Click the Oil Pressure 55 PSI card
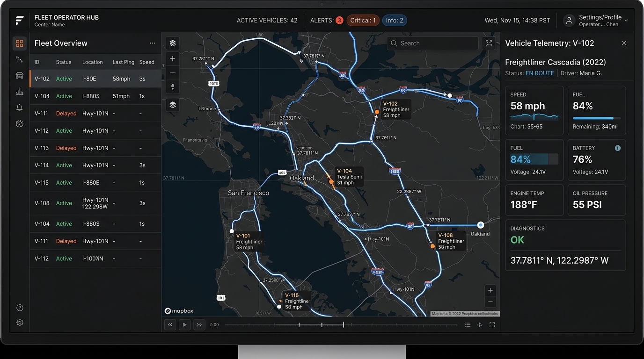This screenshot has width=644, height=359. coord(597,200)
